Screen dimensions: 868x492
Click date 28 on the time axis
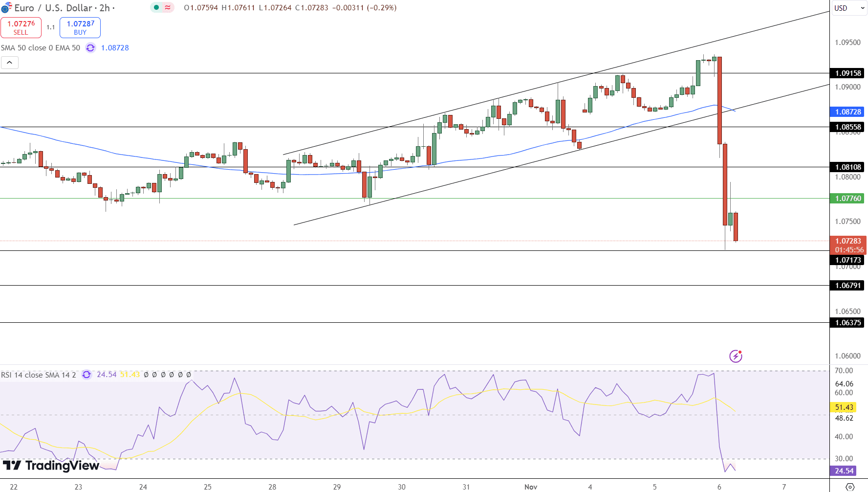tap(272, 487)
